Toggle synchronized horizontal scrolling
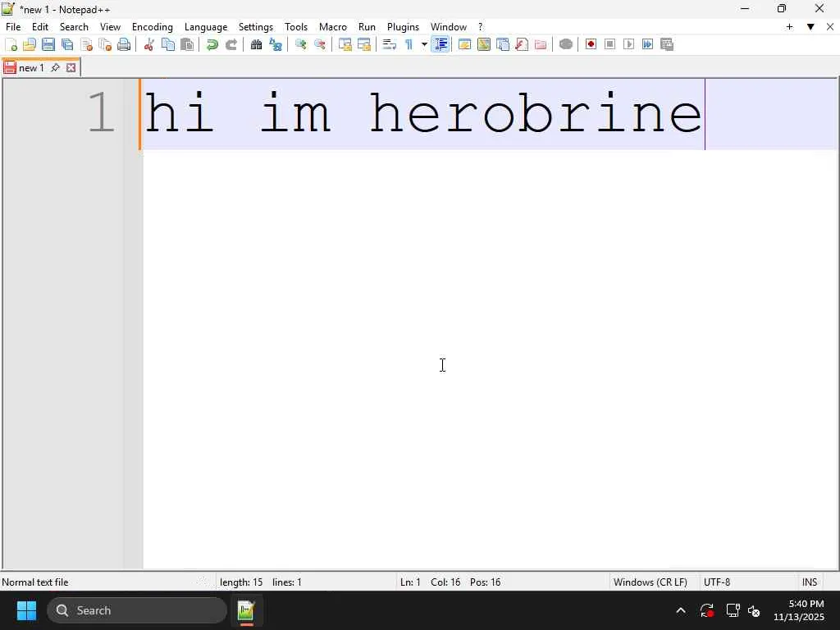 click(364, 44)
